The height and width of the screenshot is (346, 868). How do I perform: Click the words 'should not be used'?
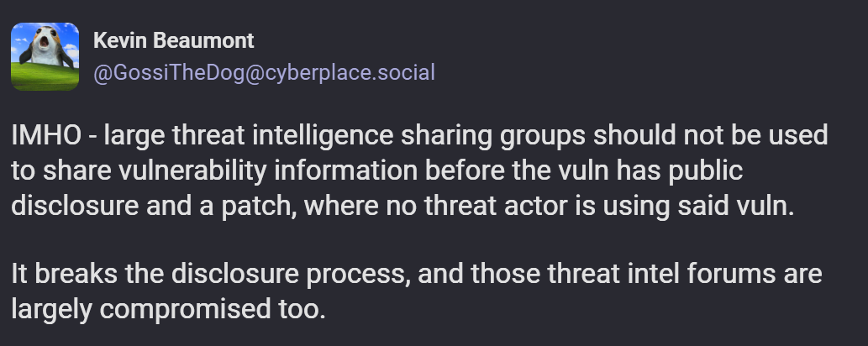click(x=710, y=136)
